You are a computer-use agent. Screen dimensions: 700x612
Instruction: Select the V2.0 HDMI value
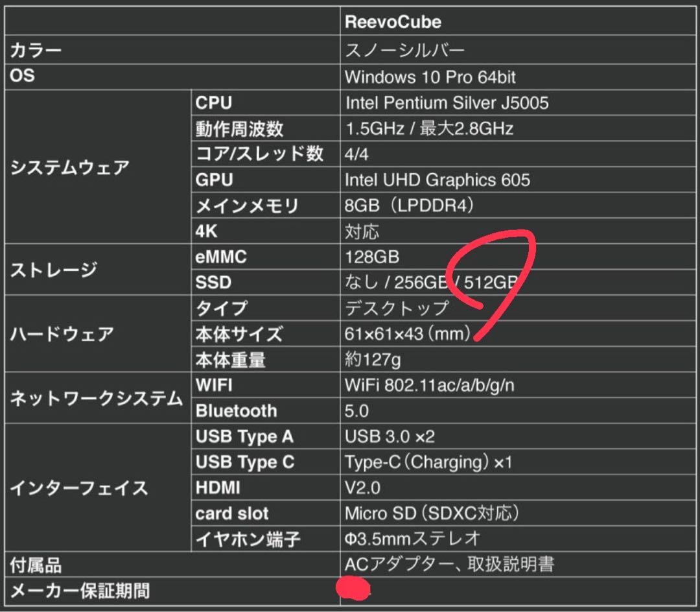tap(362, 488)
